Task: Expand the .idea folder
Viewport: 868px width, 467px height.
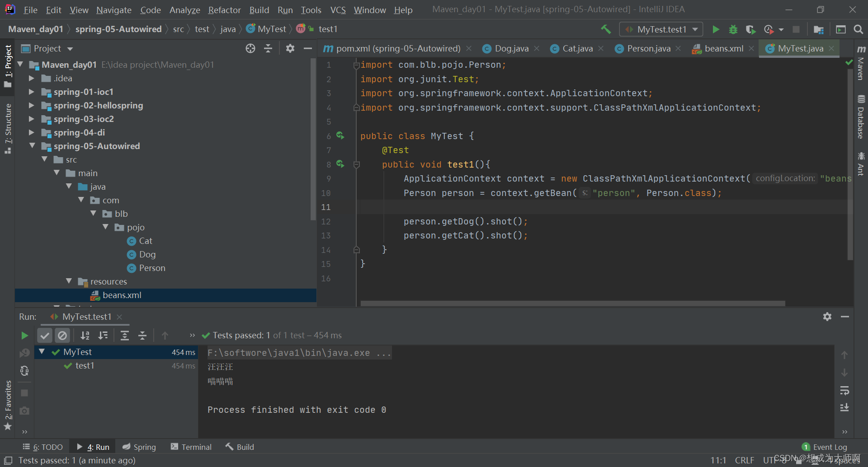Action: (x=31, y=78)
